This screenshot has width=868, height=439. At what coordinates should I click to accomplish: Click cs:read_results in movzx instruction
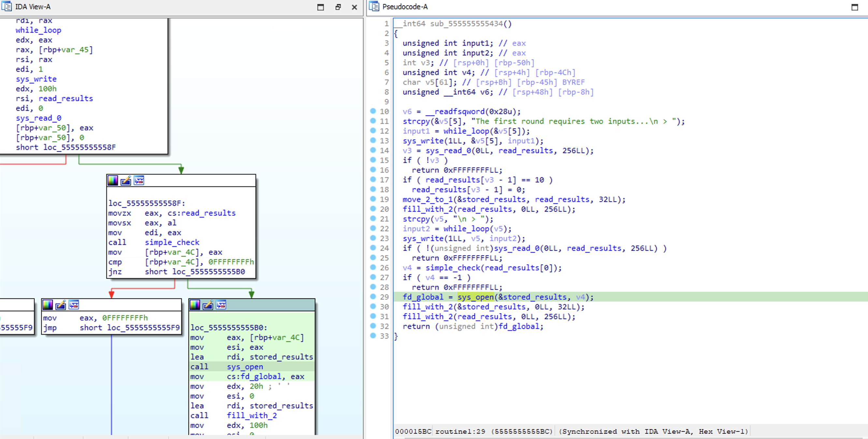201,213
